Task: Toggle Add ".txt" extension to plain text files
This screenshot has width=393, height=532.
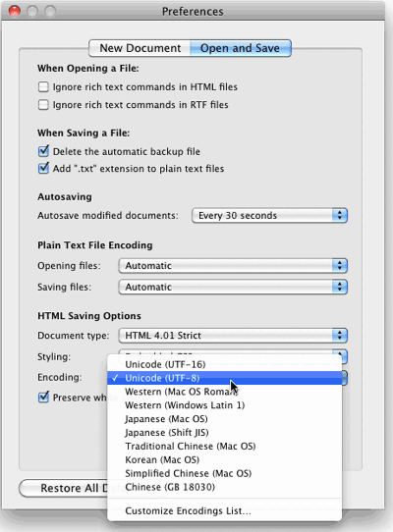Action: click(43, 168)
